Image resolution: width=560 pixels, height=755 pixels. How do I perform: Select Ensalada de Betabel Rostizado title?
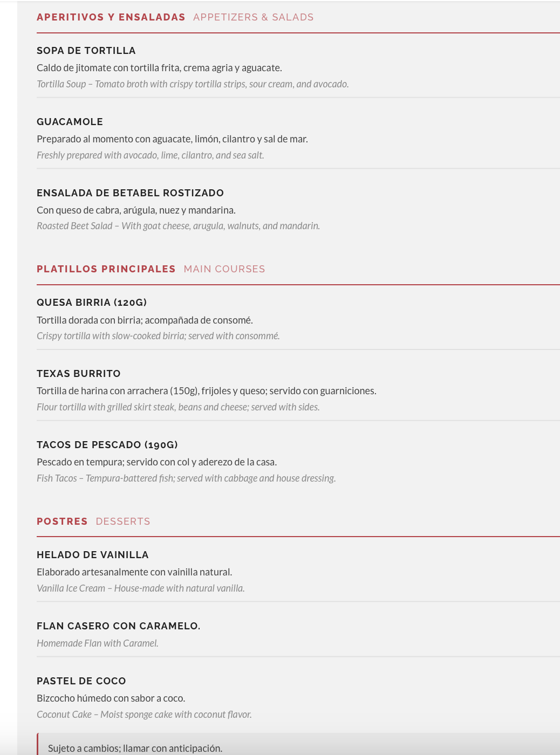[130, 193]
